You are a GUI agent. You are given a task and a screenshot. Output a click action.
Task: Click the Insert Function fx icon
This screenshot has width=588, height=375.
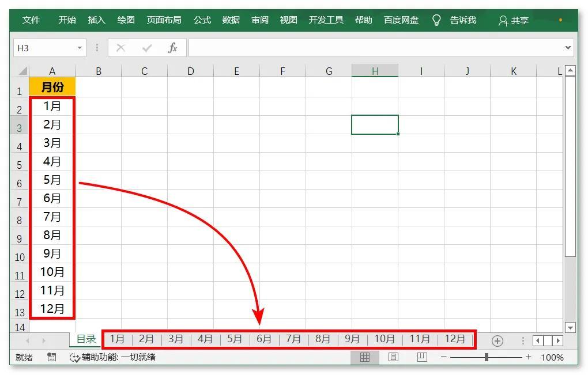(x=172, y=48)
